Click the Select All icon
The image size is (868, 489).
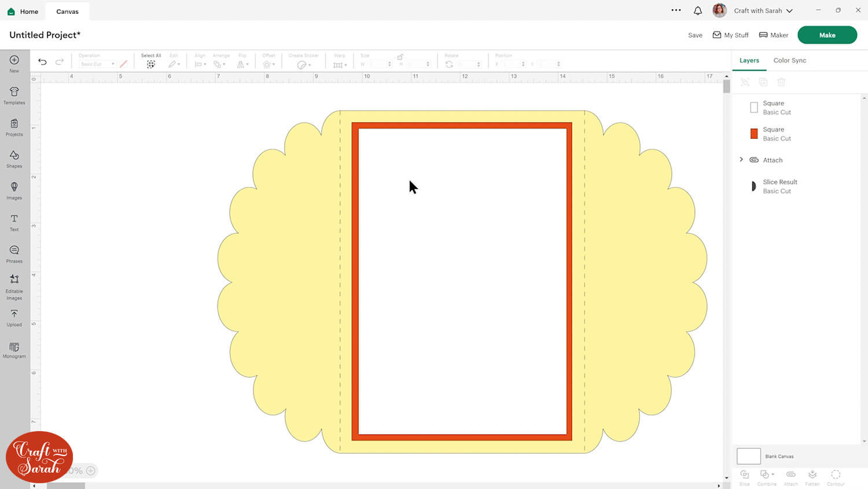point(151,64)
